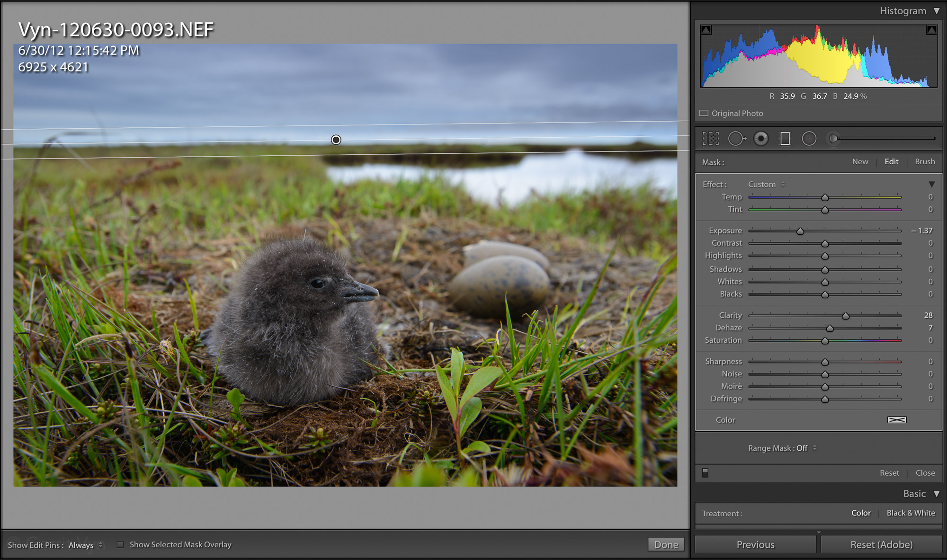Enable the Show Selected Mask Overlay checkbox
This screenshot has height=560, width=947.
(121, 544)
